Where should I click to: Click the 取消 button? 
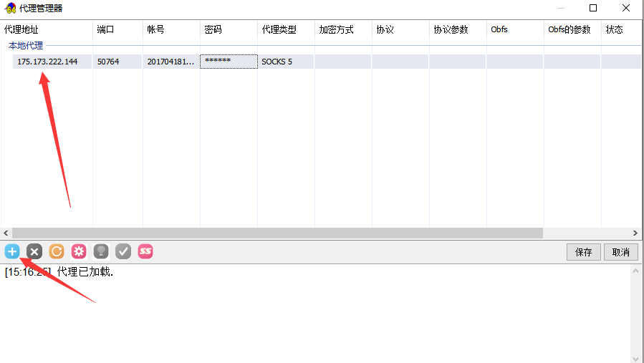(620, 252)
